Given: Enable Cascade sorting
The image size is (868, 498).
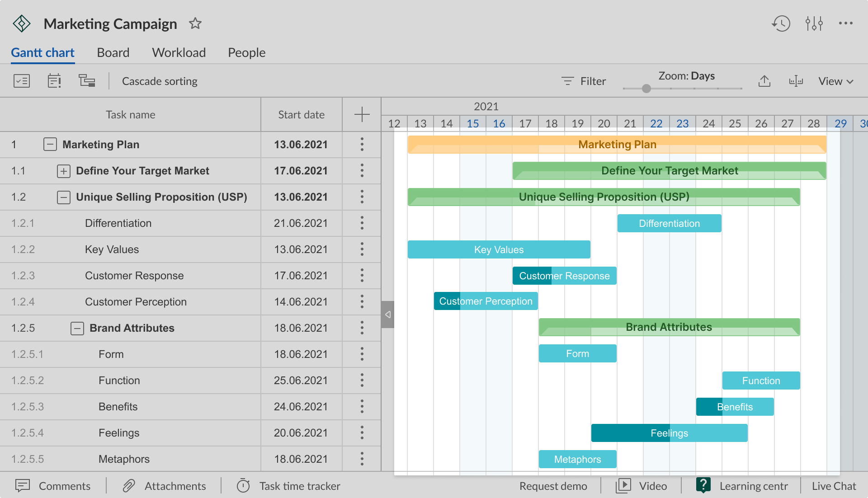Looking at the screenshot, I should point(160,81).
